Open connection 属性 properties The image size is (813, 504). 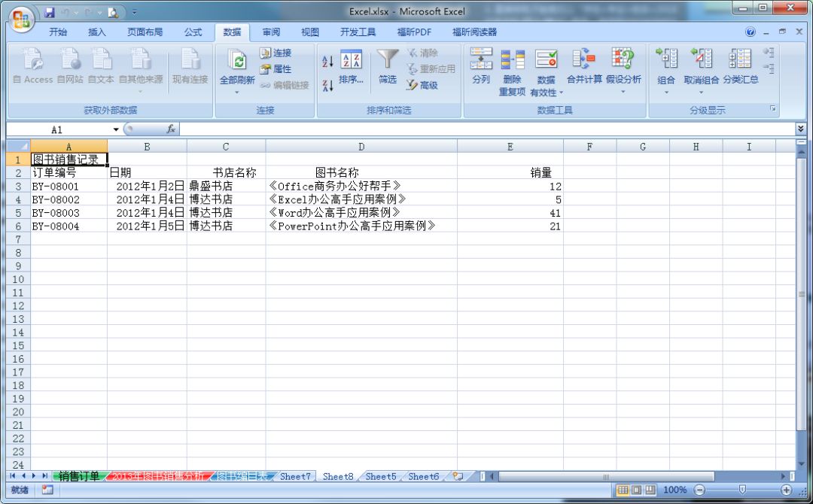[x=276, y=69]
